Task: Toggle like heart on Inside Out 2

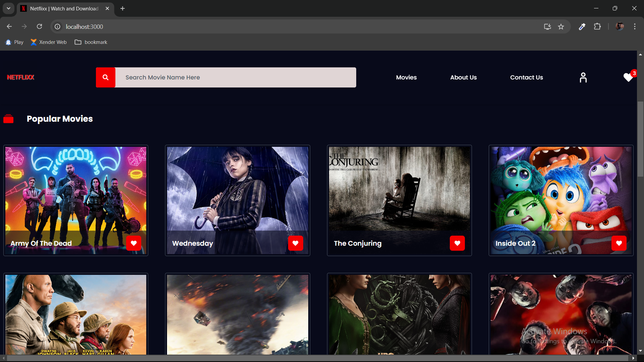Action: point(619,243)
